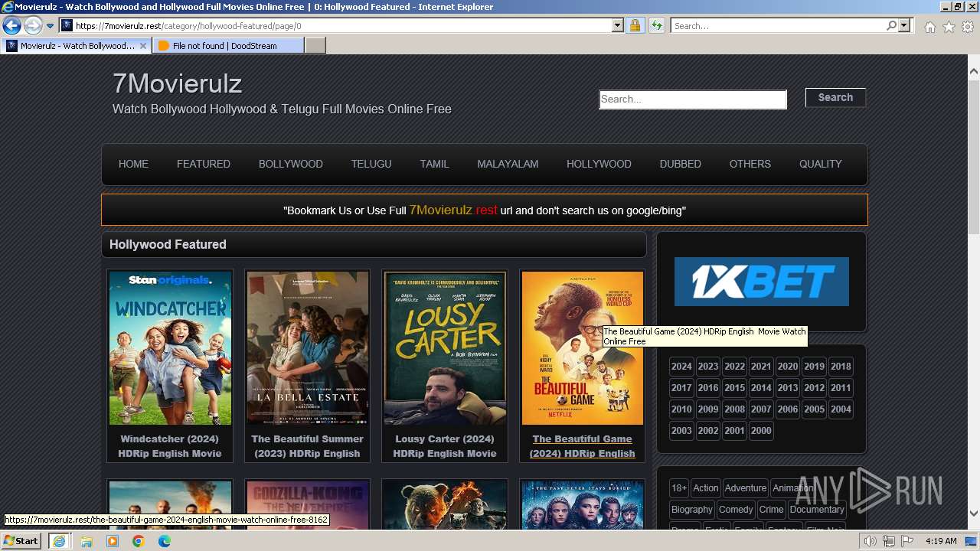Click Windcatcher (2024) HDRip title link

[x=170, y=446]
